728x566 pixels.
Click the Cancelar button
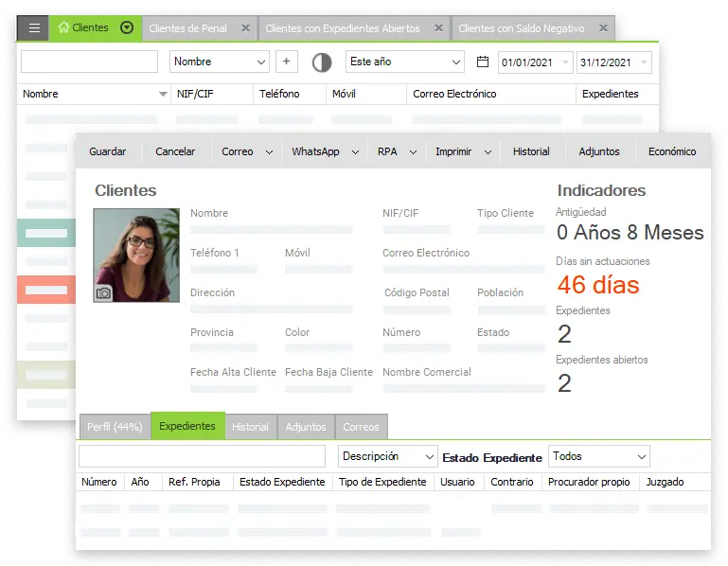175,151
